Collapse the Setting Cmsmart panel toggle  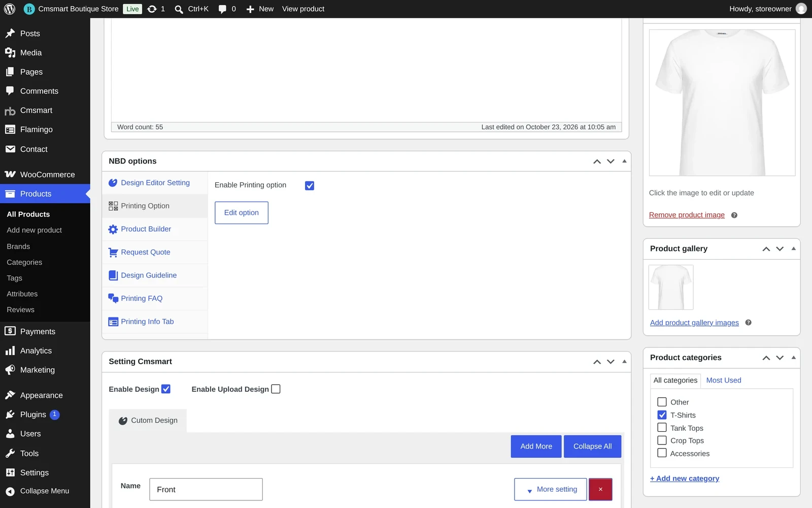(x=624, y=361)
